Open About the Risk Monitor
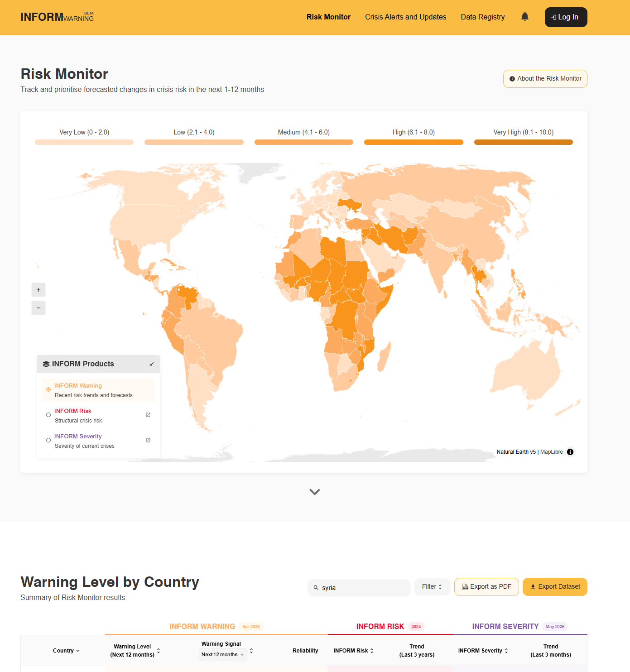 [545, 79]
